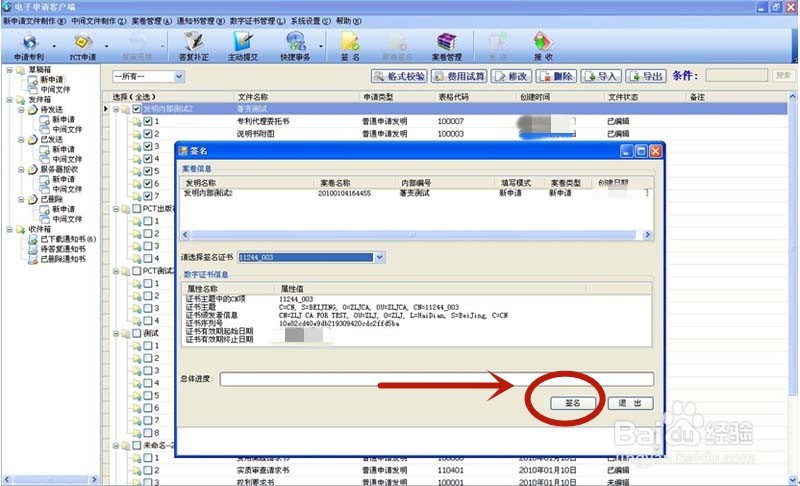Open the 新申请文件制作 menu
Image resolution: width=800 pixels, height=486 pixels.
click(x=35, y=21)
